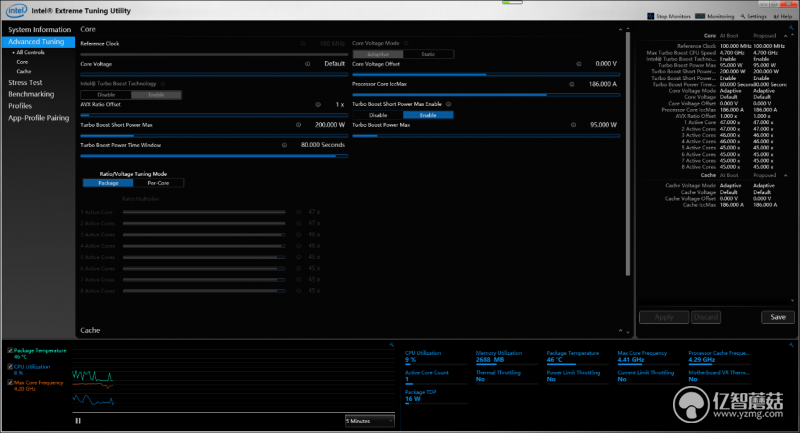Open App-Profile Pairing section
Image resolution: width=800 pixels, height=433 pixels.
38,118
